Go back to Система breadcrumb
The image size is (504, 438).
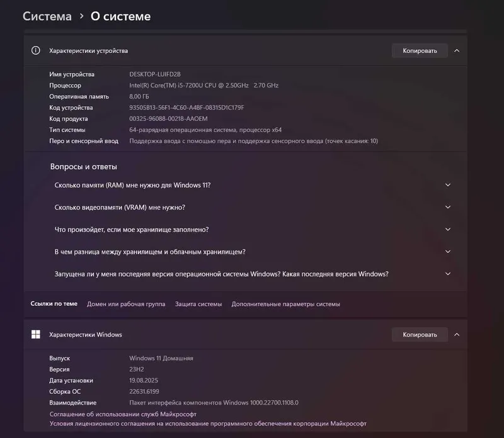coord(47,16)
